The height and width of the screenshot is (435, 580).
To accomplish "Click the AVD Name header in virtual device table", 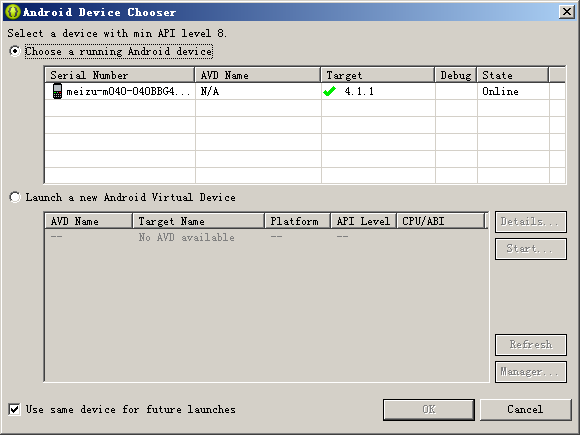I will coord(88,221).
